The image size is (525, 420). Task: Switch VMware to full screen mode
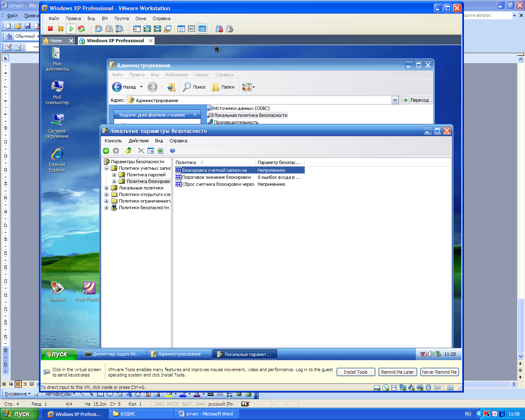click(157, 29)
